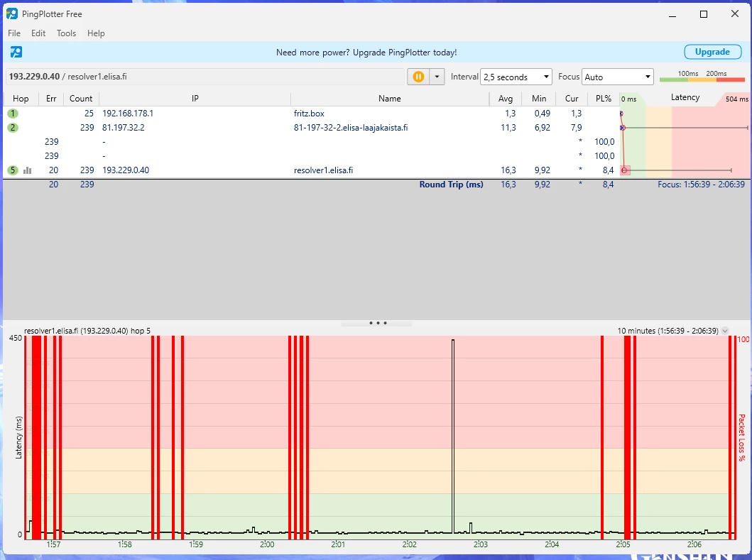
Task: Click the hop 5 green circle
Action: click(13, 170)
